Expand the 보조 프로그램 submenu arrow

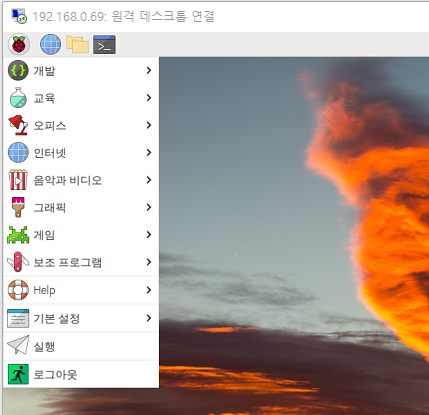[149, 262]
